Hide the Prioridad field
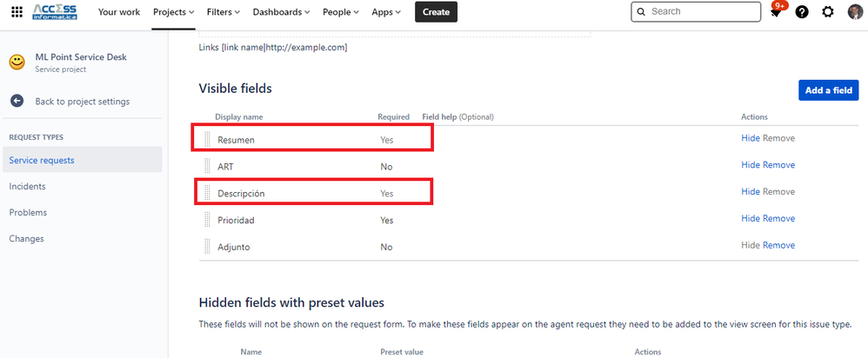The width and height of the screenshot is (868, 358). pos(750,219)
